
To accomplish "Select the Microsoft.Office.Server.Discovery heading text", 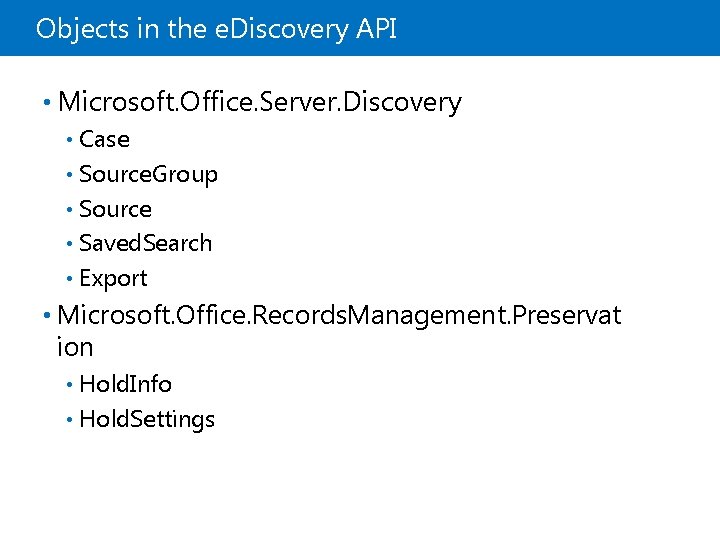I will 260,102.
